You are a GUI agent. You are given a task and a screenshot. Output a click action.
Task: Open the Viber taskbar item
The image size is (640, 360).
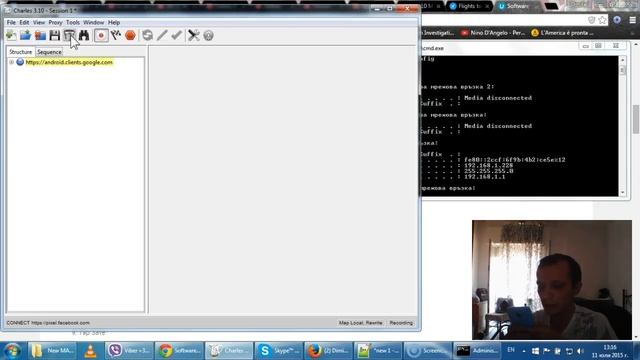click(130, 351)
